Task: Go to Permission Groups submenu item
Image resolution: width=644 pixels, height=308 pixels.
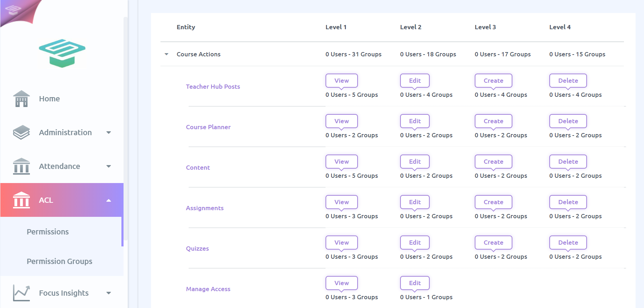Action: pos(59,261)
